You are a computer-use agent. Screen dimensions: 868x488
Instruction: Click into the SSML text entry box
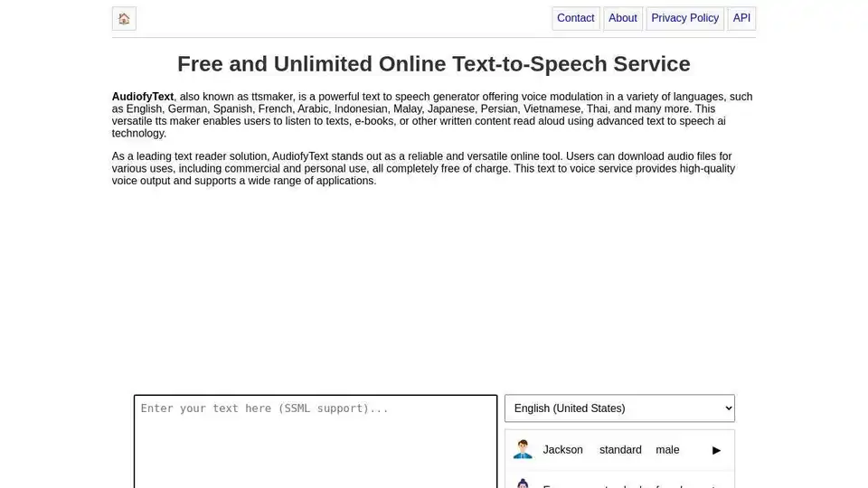[316, 442]
